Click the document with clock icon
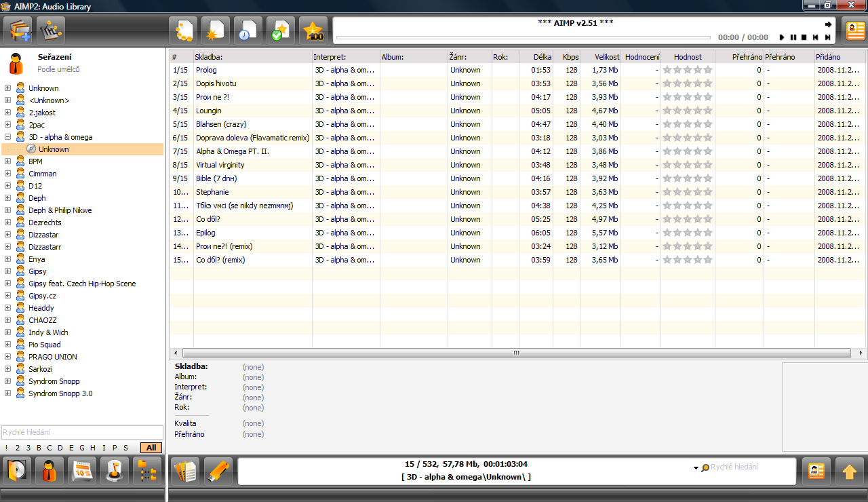The image size is (868, 502). point(248,31)
